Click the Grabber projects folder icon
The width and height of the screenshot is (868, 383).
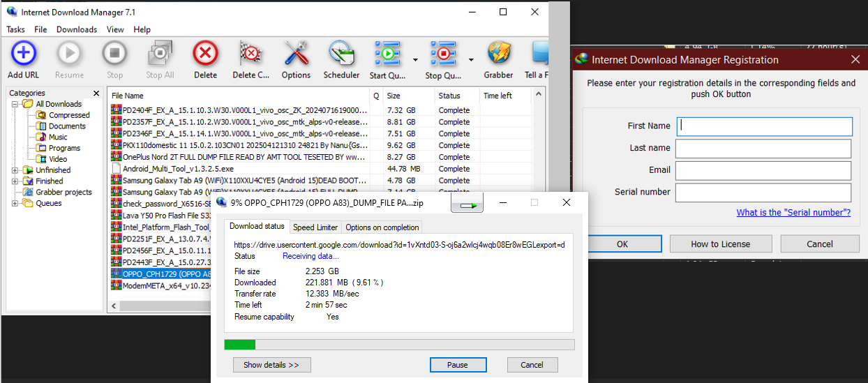28,193
